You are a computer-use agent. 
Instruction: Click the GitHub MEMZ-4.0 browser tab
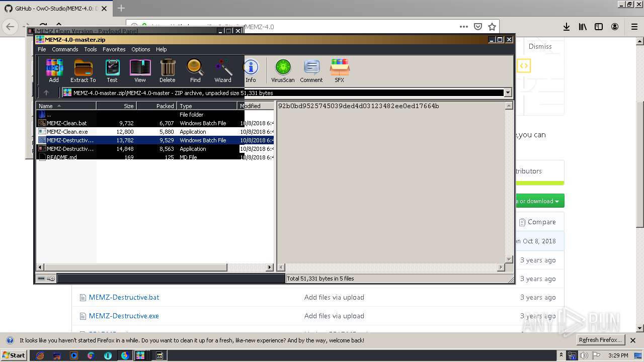(55, 9)
